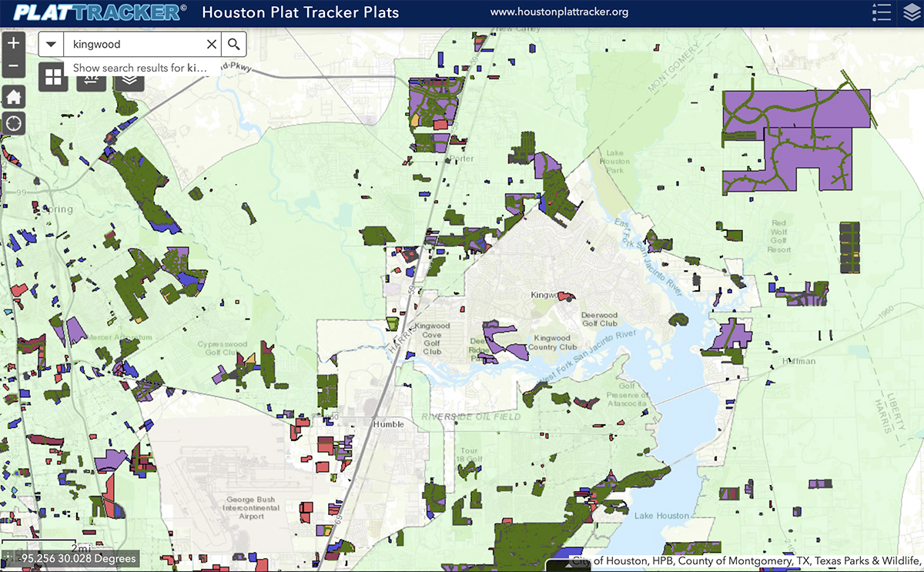Image resolution: width=924 pixels, height=572 pixels.
Task: Click the 'Cypresswood Golf Club' label
Action: [x=221, y=348]
